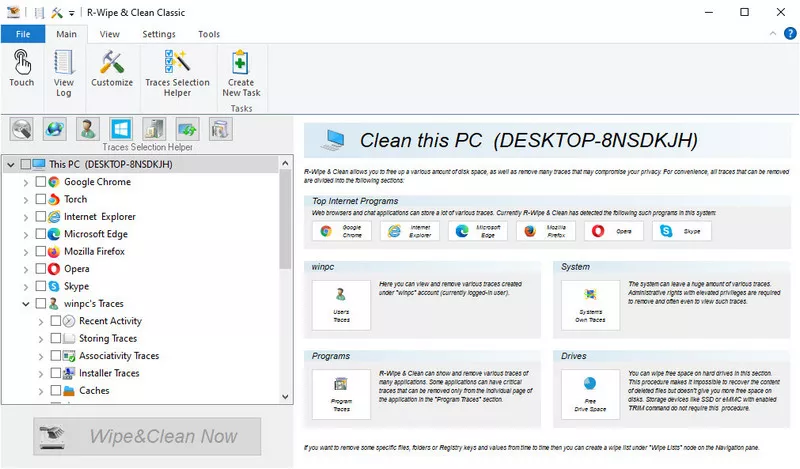Image resolution: width=800 pixels, height=469 pixels.
Task: Expand the Storing Traces node
Action: click(41, 339)
